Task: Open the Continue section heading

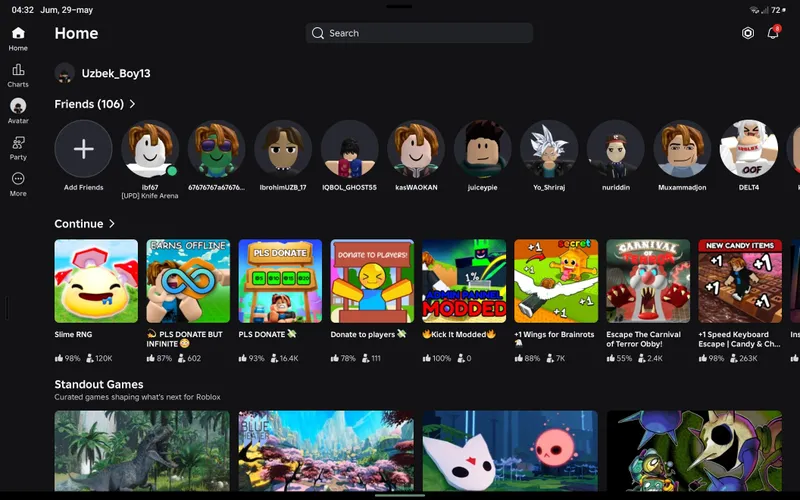Action: point(79,223)
